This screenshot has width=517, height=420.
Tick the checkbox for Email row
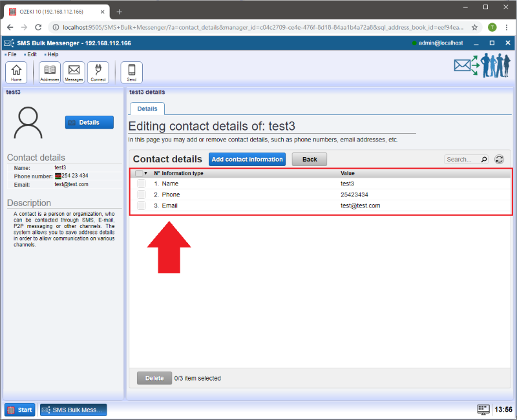[141, 206]
